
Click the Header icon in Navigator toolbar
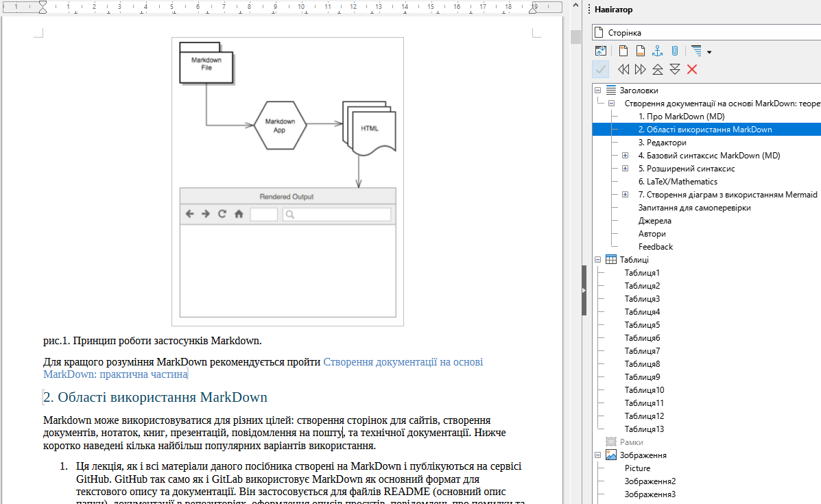[623, 51]
